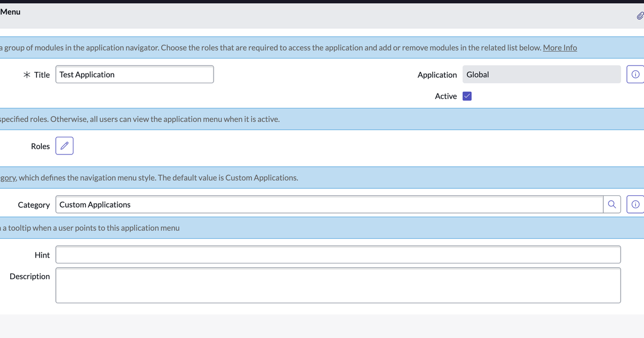Click into the Description text area
Image resolution: width=644 pixels, height=338 pixels.
click(x=338, y=285)
